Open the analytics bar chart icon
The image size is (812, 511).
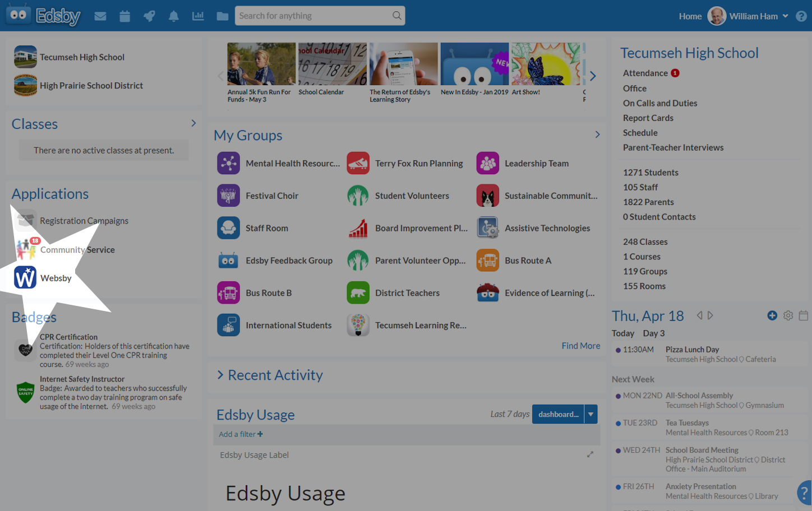[x=198, y=16]
